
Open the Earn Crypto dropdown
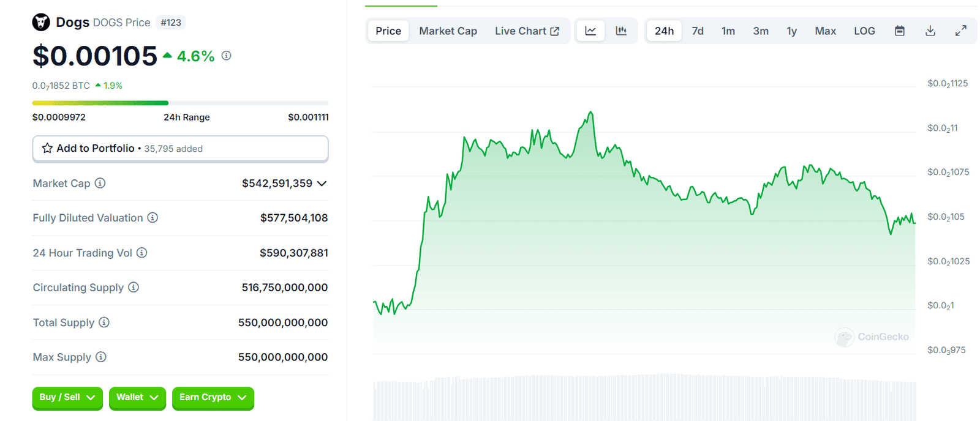point(213,397)
